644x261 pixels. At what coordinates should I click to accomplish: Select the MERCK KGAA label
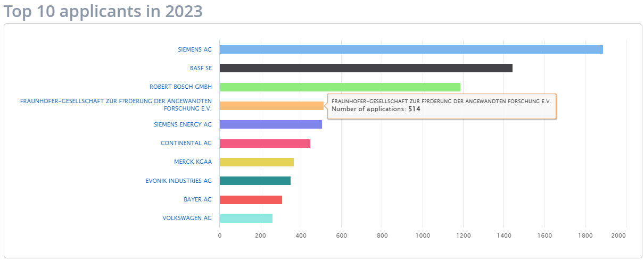click(x=193, y=162)
